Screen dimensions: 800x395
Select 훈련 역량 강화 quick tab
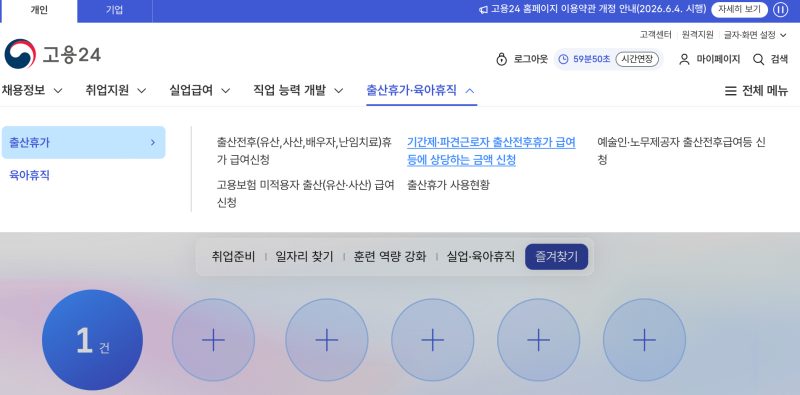(390, 257)
